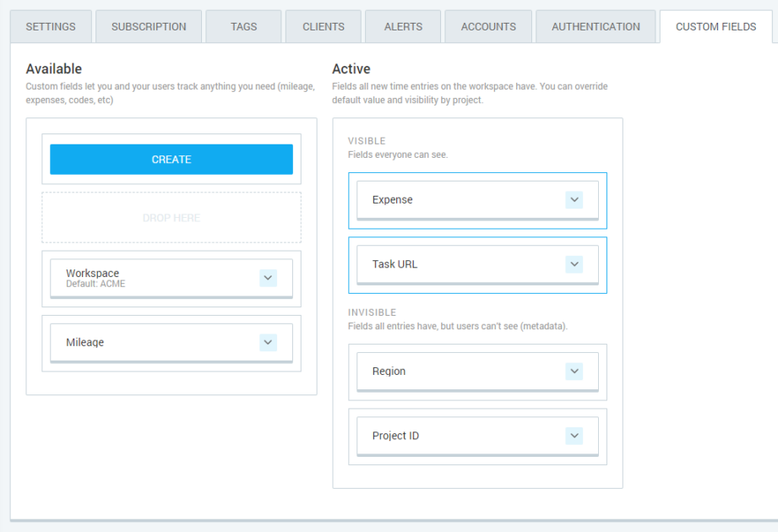The width and height of the screenshot is (778, 532).
Task: Select the Alerts tab
Action: 403,27
